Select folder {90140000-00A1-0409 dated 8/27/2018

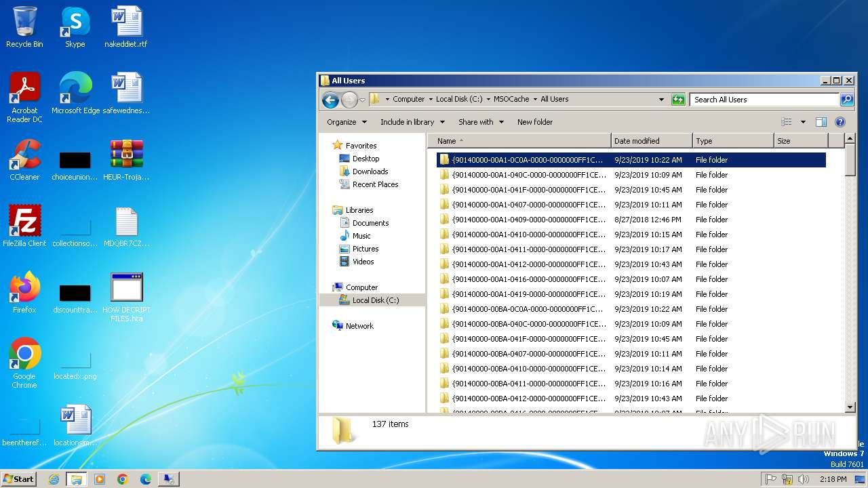point(631,220)
